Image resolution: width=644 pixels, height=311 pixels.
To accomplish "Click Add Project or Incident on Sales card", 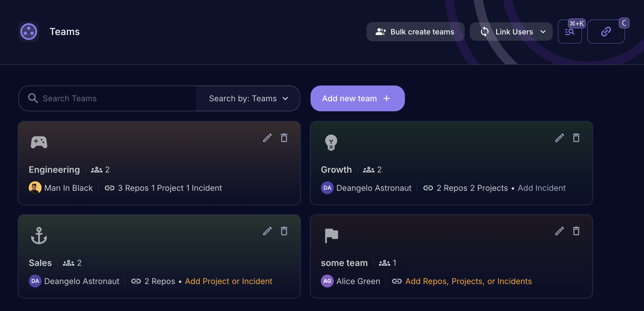I will coord(229,281).
